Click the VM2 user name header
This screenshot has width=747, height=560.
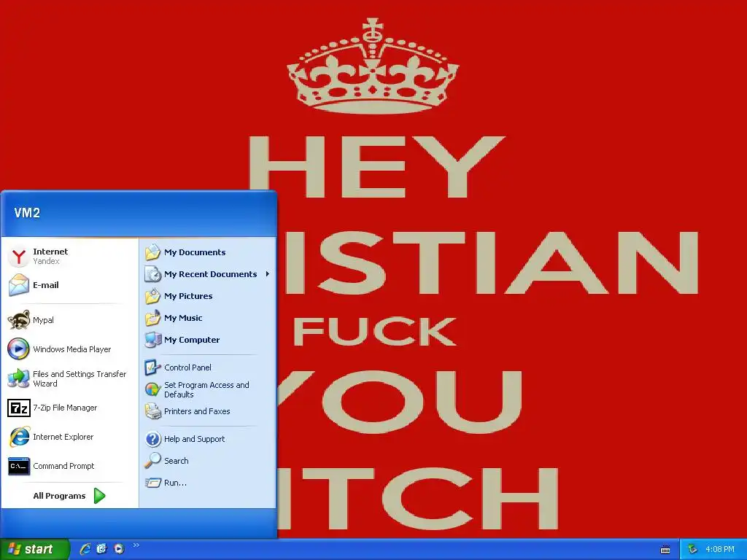coord(27,213)
